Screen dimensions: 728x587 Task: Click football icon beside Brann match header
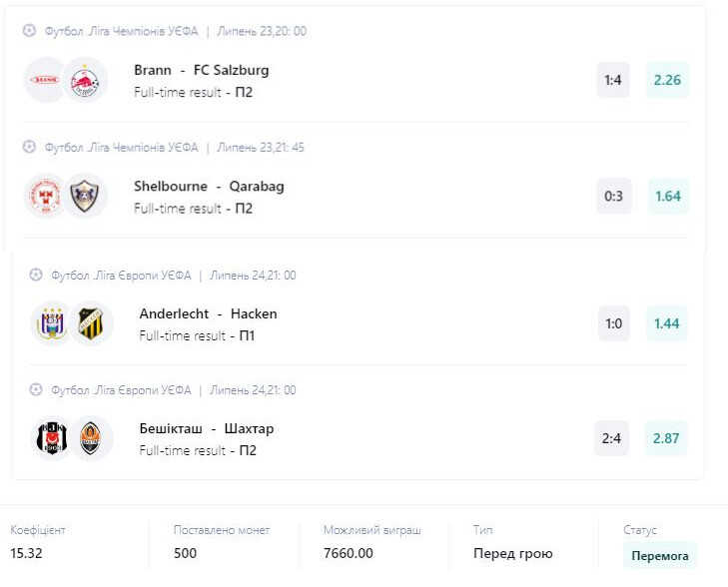(29, 31)
